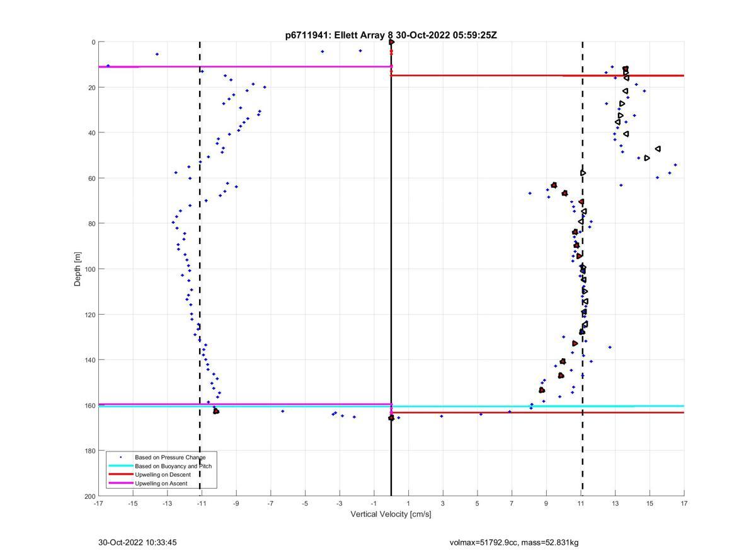756x558 pixels.
Task: Click depth axis tick label '20'
Action: pos(91,88)
